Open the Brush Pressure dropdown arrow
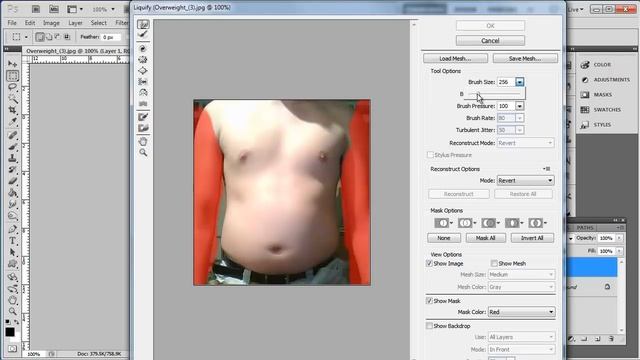Viewport: 640px width, 360px height. click(520, 106)
